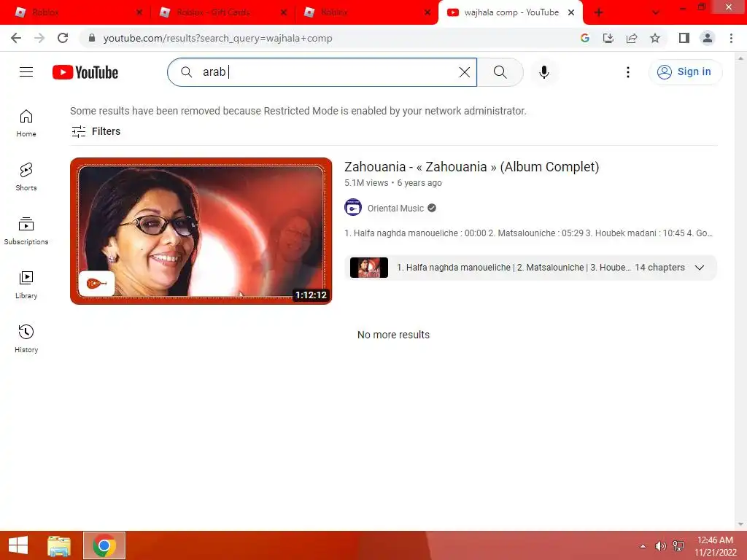Open File Explorer from taskbar
747x560 pixels.
[x=59, y=545]
